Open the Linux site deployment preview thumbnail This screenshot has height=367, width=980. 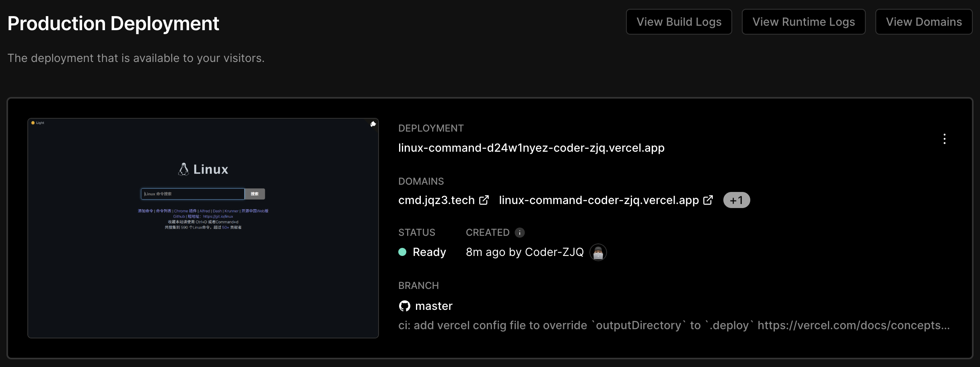203,228
